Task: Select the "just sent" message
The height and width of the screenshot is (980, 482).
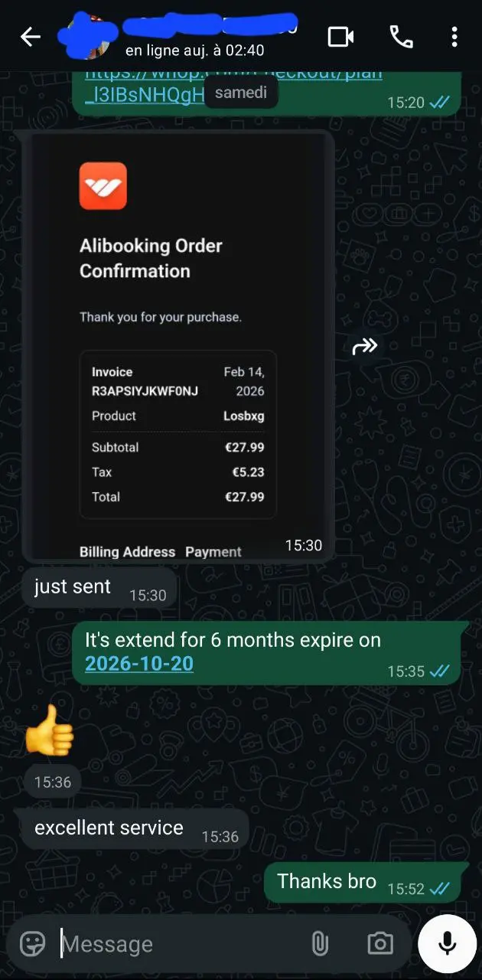Action: point(73,587)
